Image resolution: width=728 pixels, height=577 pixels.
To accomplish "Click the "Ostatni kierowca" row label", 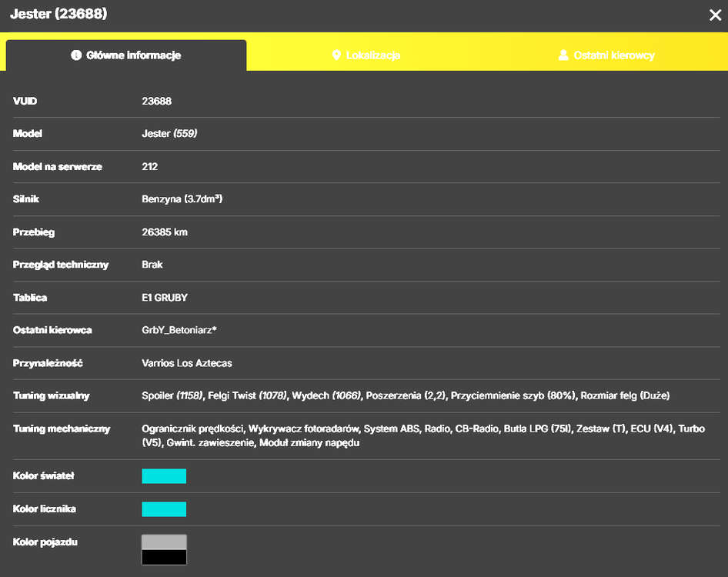I will click(x=52, y=330).
